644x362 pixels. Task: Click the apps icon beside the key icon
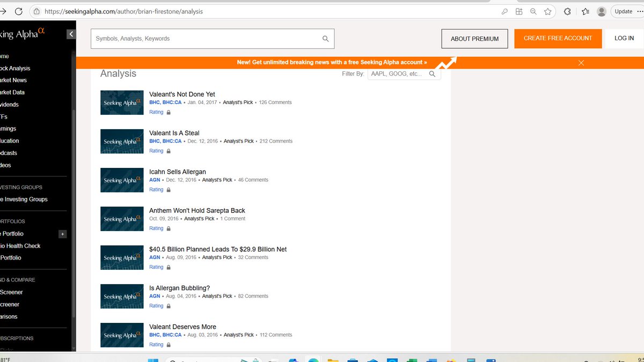pos(519,11)
